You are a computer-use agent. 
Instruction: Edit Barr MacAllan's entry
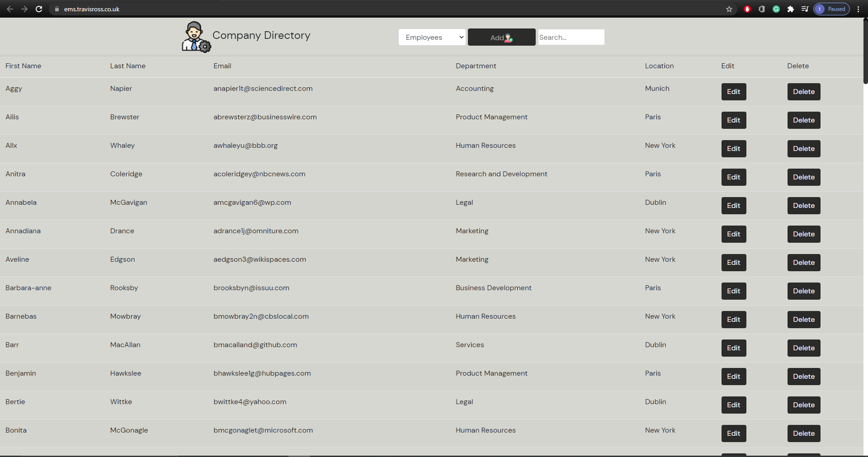click(733, 348)
